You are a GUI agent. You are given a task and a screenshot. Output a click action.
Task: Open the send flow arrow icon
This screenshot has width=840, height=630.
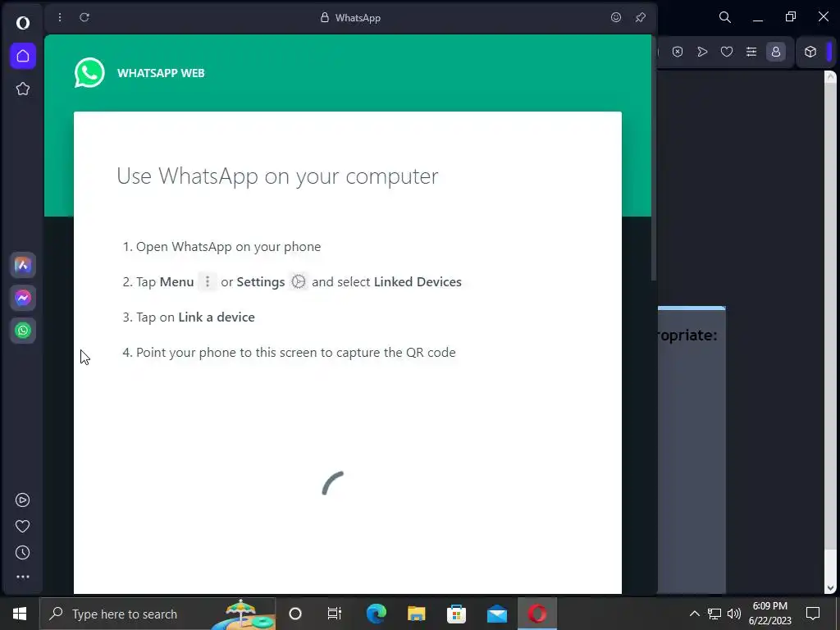pyautogui.click(x=702, y=52)
